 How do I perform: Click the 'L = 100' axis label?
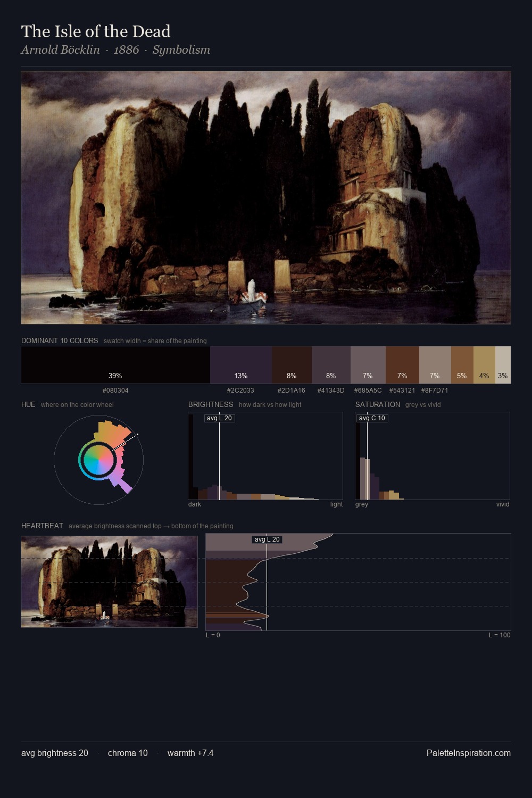[x=500, y=635]
